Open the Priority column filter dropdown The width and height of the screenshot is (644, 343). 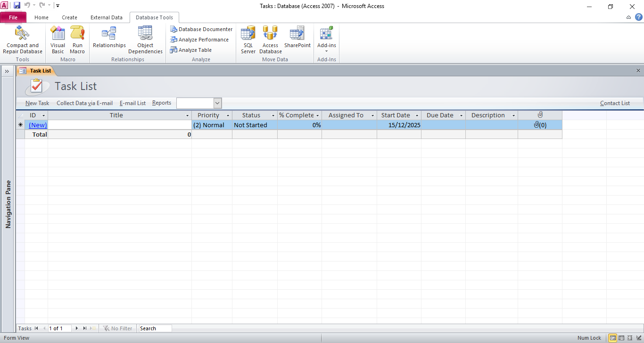coord(228,115)
